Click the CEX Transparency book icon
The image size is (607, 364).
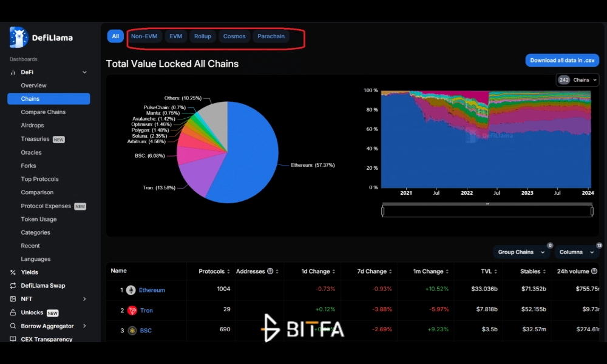(13, 339)
